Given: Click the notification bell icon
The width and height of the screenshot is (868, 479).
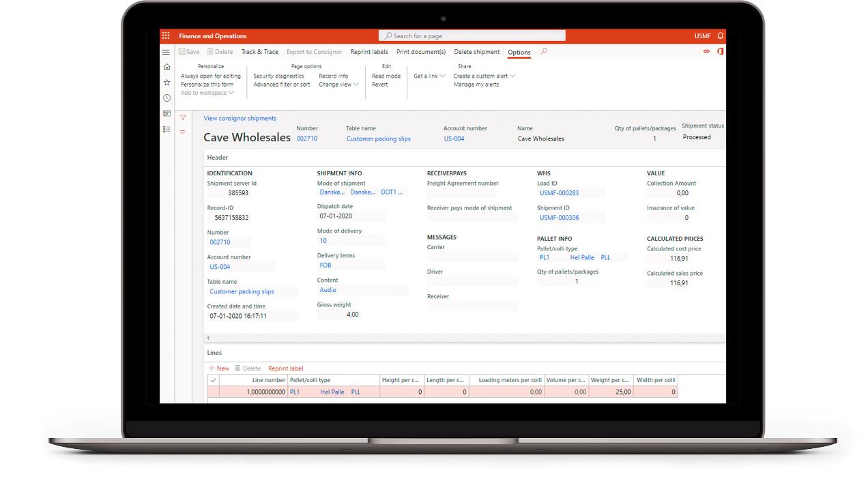Looking at the screenshot, I should pos(721,36).
